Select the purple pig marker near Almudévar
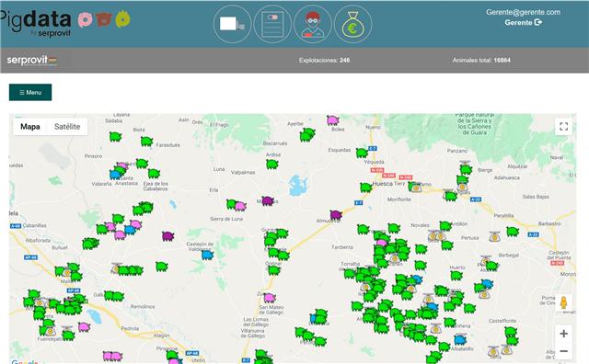The image size is (589, 364). (336, 215)
